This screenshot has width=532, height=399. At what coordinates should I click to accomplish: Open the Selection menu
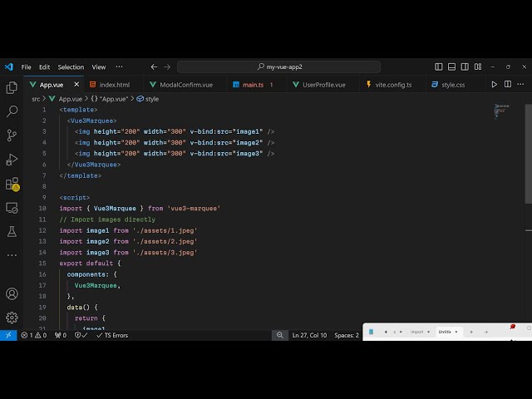coord(71,66)
